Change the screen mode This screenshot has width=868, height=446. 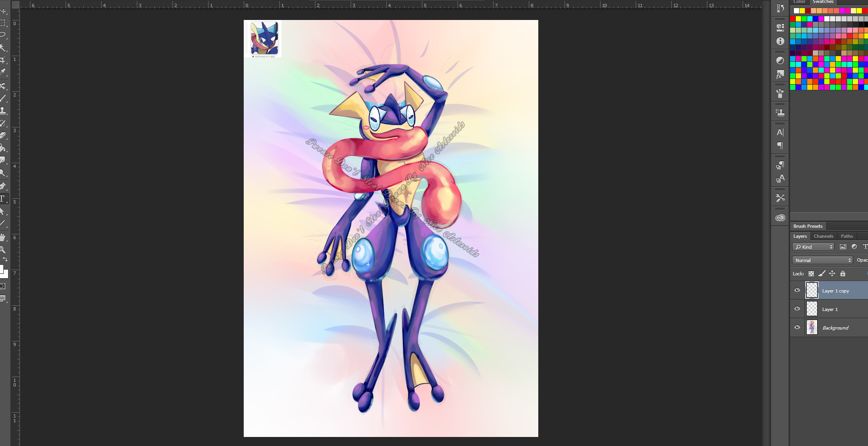click(3, 299)
